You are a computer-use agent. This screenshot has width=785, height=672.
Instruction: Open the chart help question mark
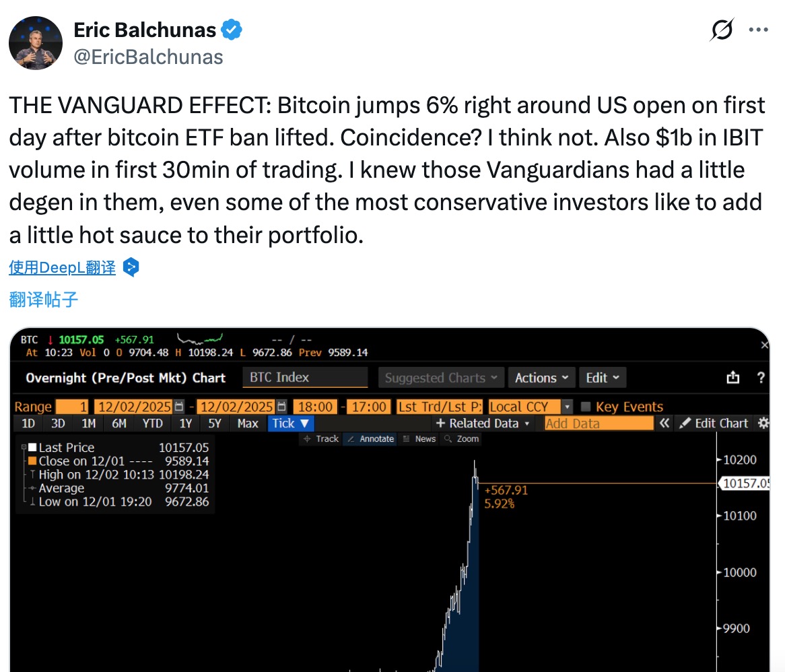click(761, 378)
